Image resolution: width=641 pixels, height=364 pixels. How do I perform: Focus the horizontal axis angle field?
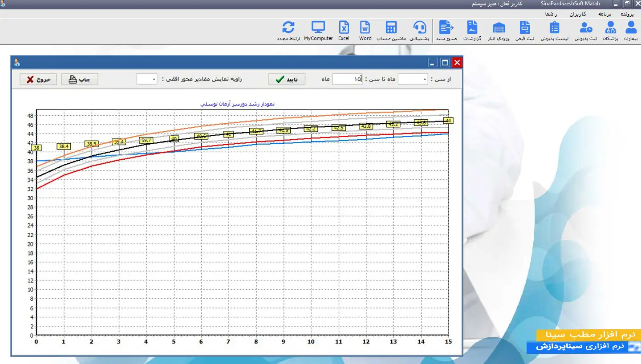(147, 79)
